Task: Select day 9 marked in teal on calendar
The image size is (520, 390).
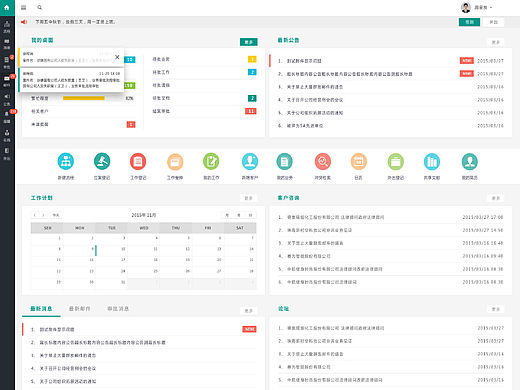Action: tap(79, 250)
